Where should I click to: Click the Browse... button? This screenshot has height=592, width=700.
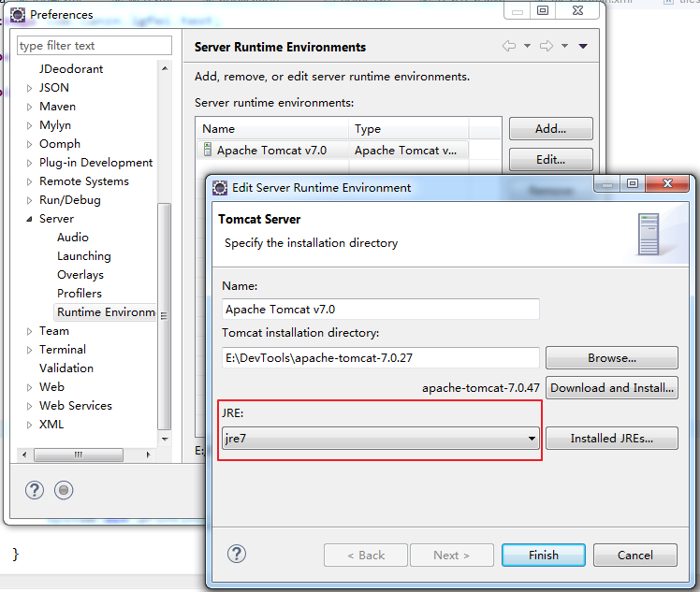(612, 358)
